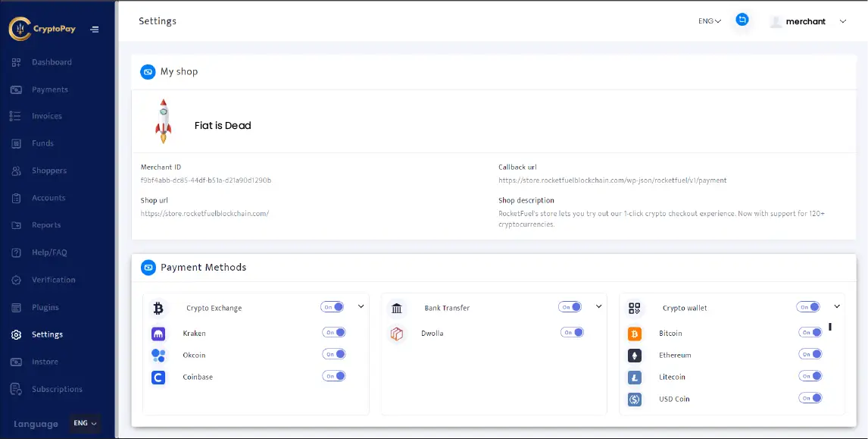
Task: Click the Kraken exchange icon
Action: coord(159,333)
